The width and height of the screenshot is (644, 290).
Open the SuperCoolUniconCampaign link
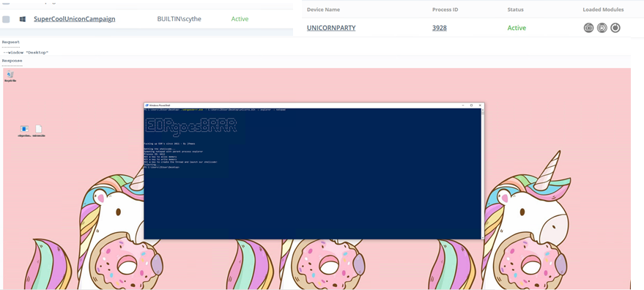[74, 19]
